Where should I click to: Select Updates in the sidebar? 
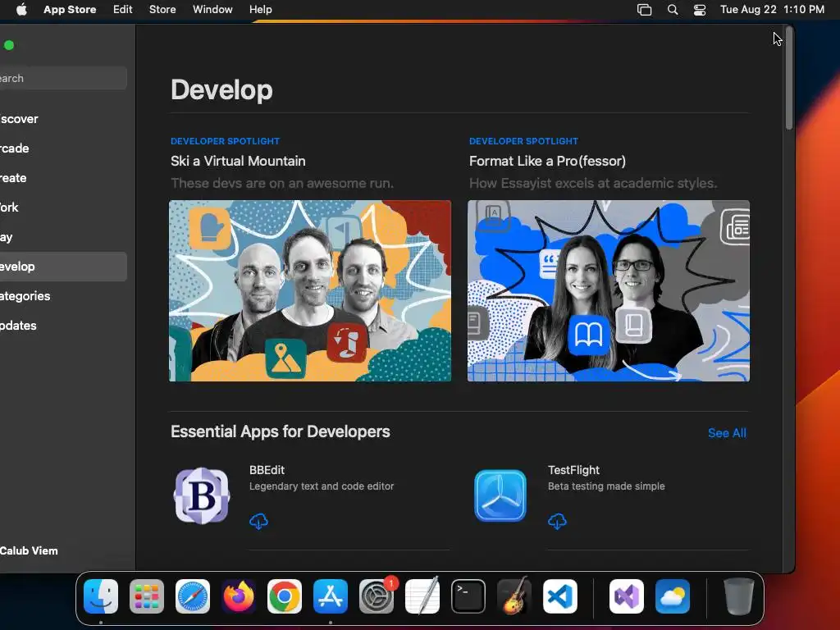point(63,325)
